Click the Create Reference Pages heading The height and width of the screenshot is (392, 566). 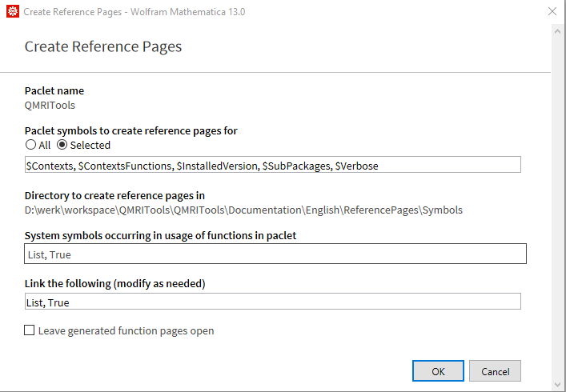click(103, 46)
